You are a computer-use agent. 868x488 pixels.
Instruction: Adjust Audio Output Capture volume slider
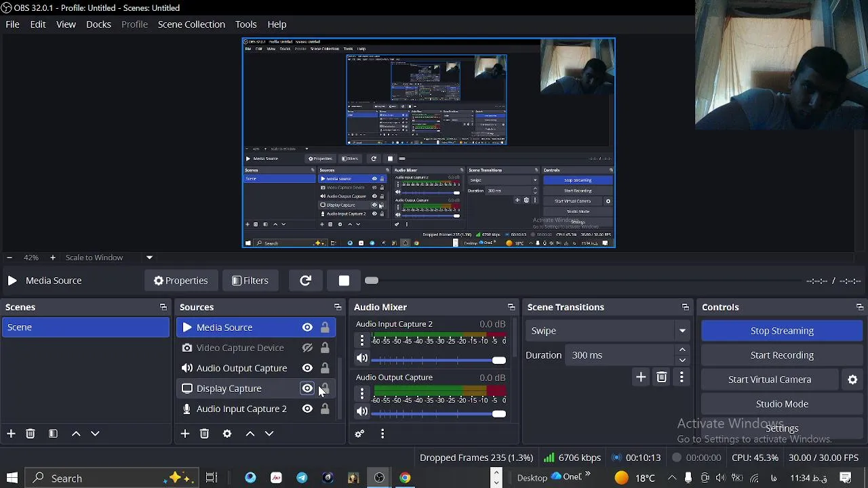tap(499, 413)
